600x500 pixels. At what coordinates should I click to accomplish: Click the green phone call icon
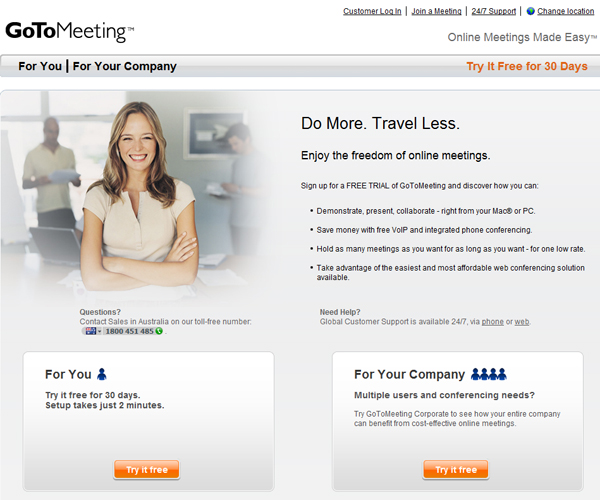click(159, 331)
